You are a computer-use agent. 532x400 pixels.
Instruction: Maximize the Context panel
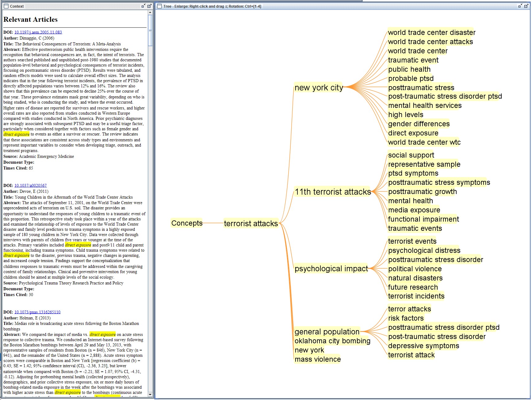pos(149,6)
